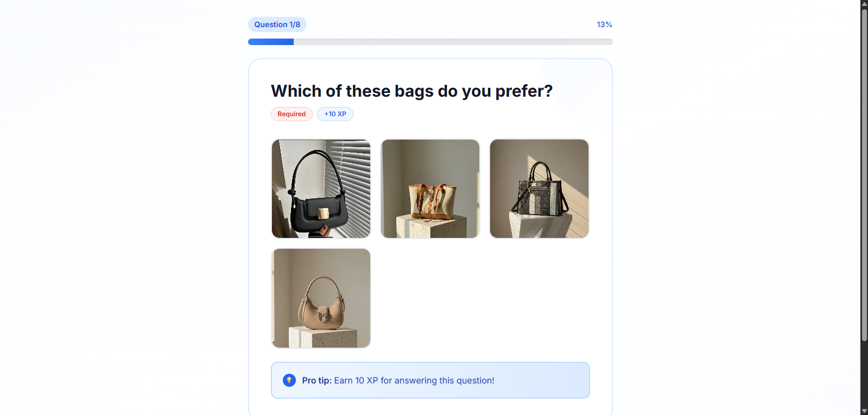
Task: Click the question heading about bags
Action: (x=411, y=91)
